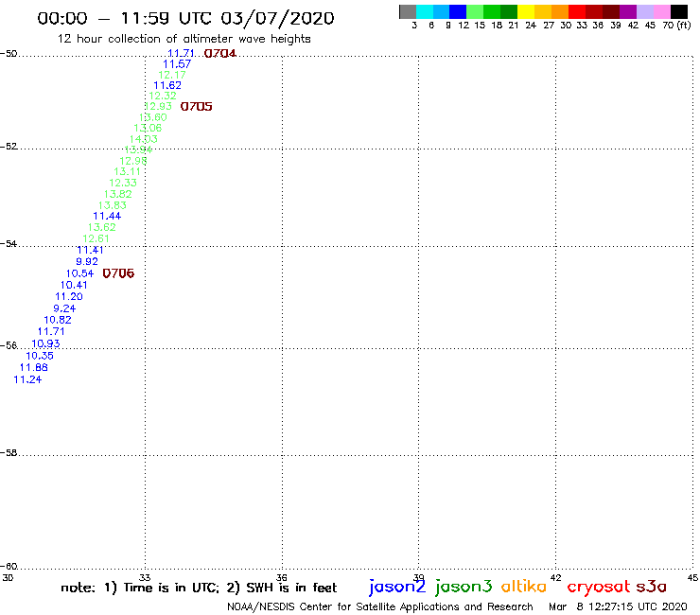Screen dimensions: 700x615
Task: Click the 10.41 wave height value
Action: pos(74,285)
